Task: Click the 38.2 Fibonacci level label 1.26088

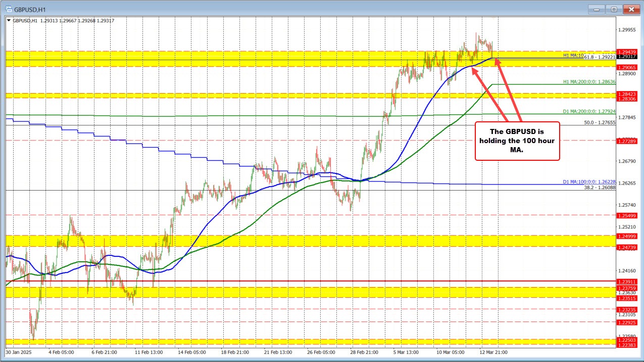Action: pyautogui.click(x=600, y=188)
